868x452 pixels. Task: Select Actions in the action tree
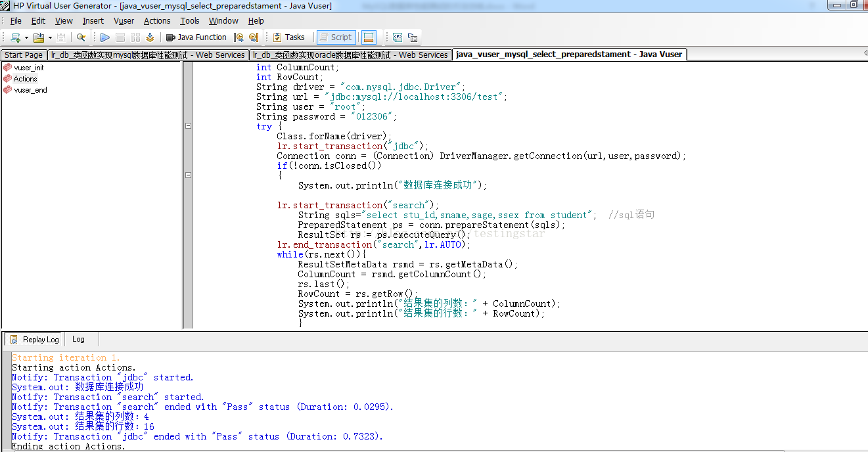click(x=26, y=79)
